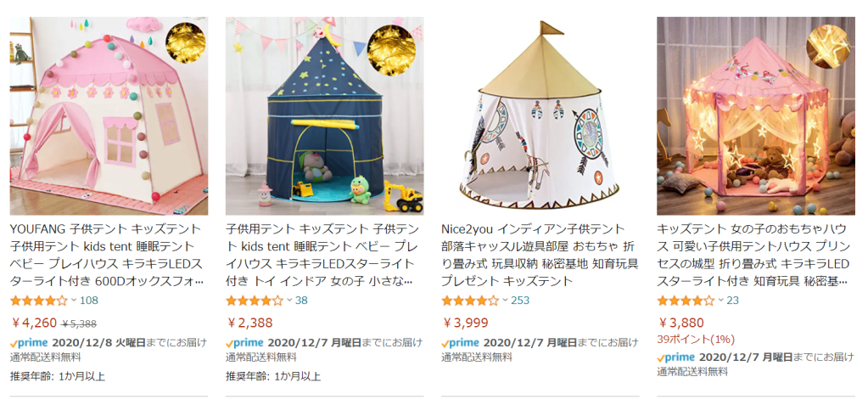
Task: Open the navy blue castle tent image
Action: (x=324, y=115)
